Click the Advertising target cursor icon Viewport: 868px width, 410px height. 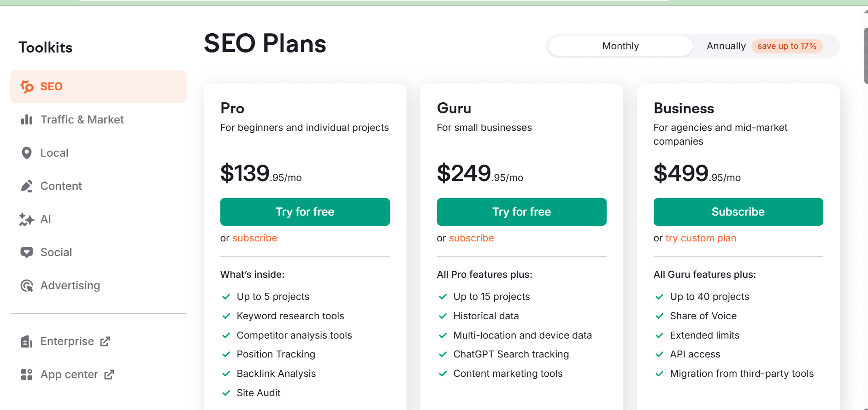pos(27,286)
